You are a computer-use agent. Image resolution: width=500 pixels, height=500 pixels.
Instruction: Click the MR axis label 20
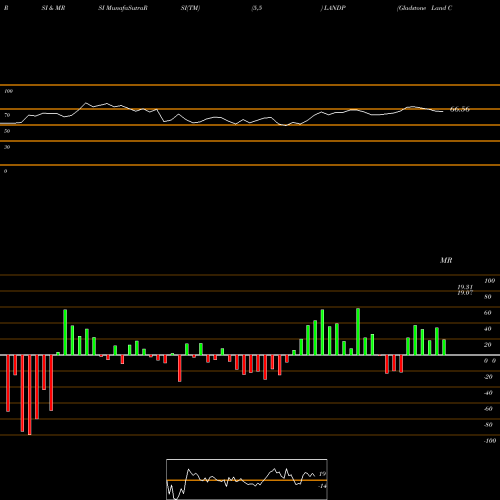[488, 345]
